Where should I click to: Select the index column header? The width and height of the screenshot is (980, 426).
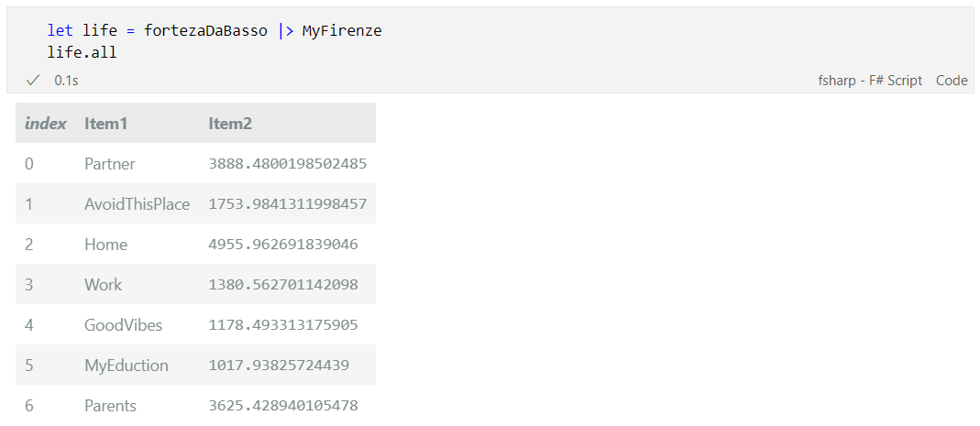pyautogui.click(x=46, y=124)
